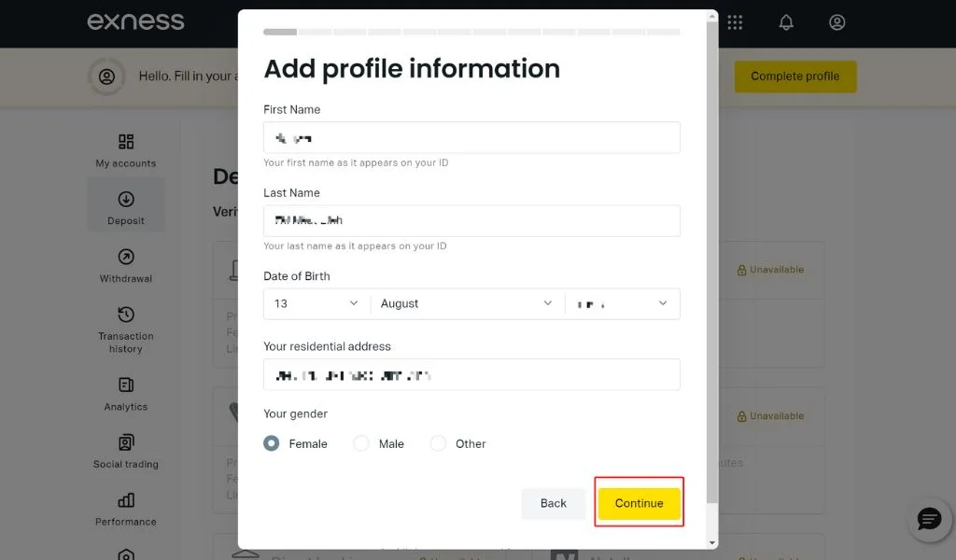Pick the Other gender option
The width and height of the screenshot is (956, 560).
coord(437,444)
